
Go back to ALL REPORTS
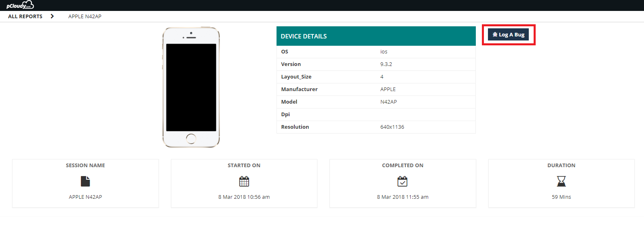[x=25, y=17]
